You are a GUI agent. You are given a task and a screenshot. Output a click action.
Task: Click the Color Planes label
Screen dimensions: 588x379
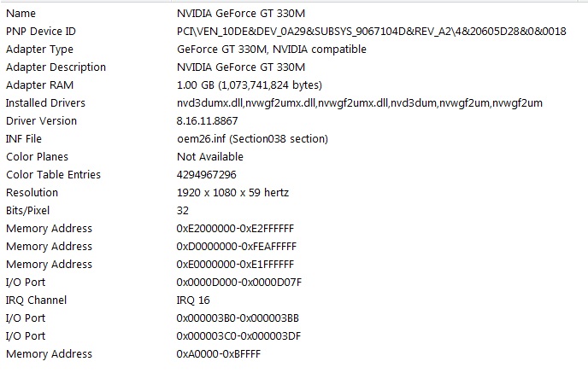37,157
